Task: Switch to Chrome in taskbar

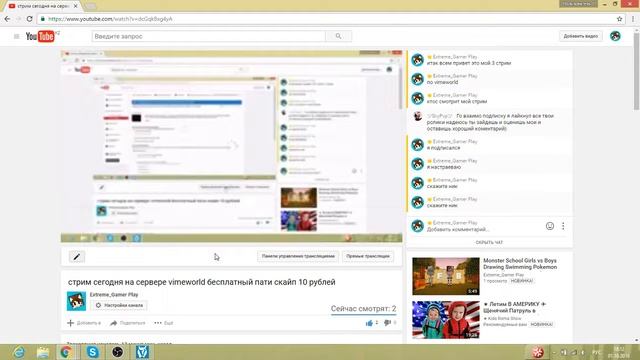Action: [66, 352]
